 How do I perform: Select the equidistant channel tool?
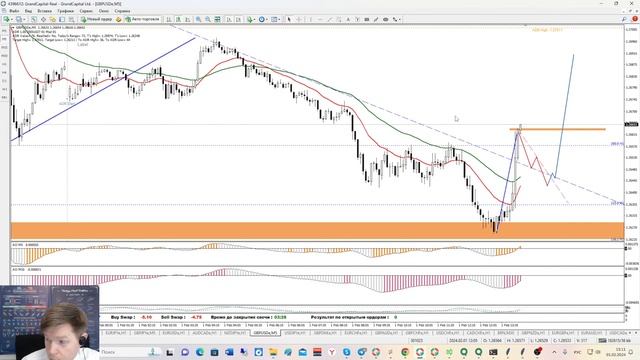(339, 19)
